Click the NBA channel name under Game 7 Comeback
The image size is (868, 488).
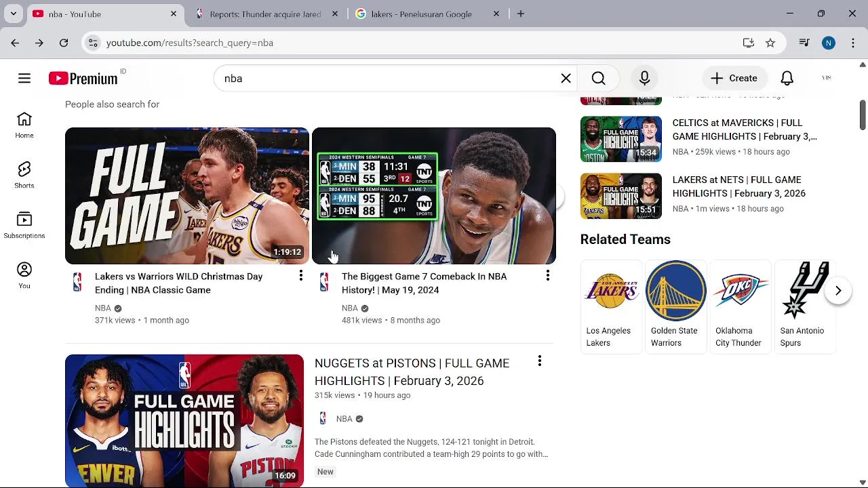(350, 308)
